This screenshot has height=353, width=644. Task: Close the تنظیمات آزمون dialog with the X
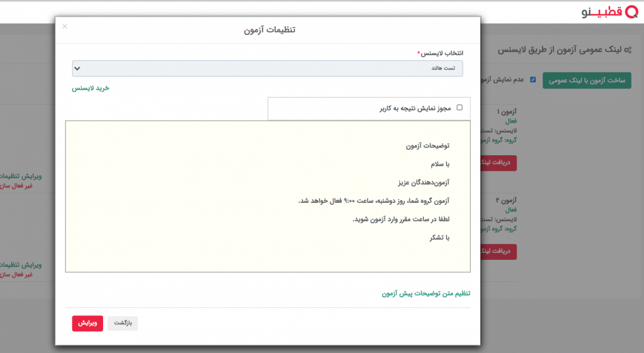[x=64, y=26]
